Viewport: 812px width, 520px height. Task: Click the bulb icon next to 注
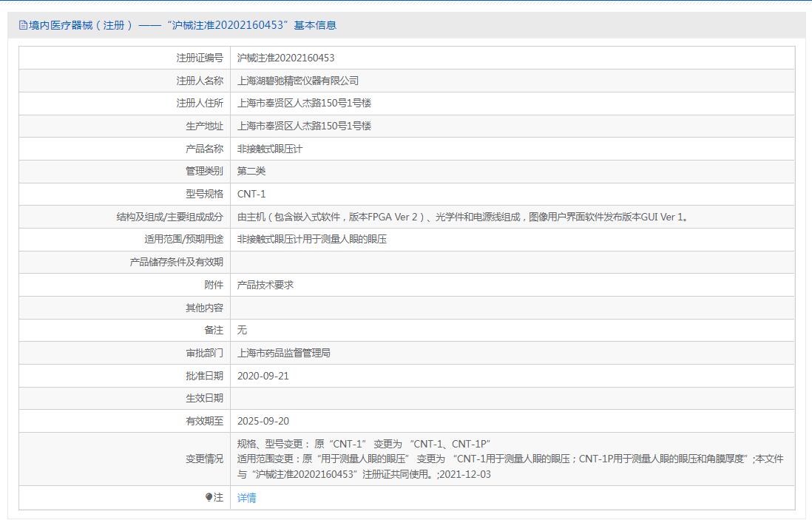click(x=209, y=497)
